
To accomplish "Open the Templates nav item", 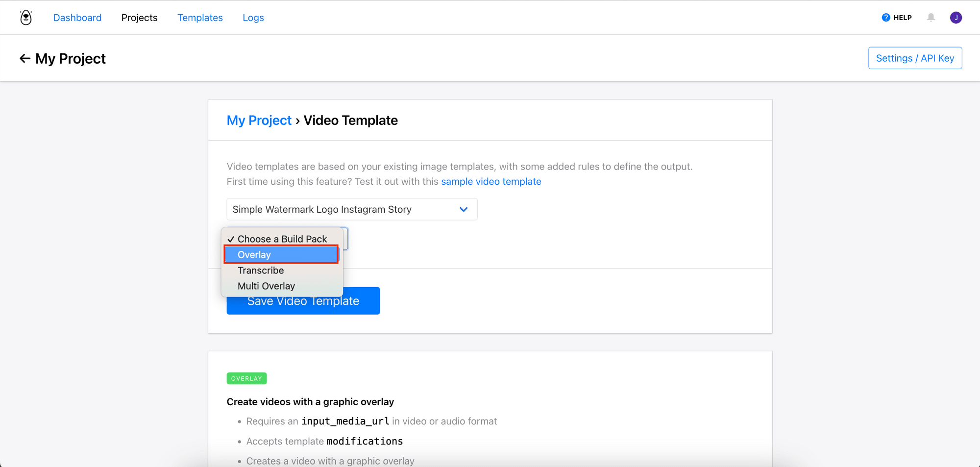I will tap(200, 18).
